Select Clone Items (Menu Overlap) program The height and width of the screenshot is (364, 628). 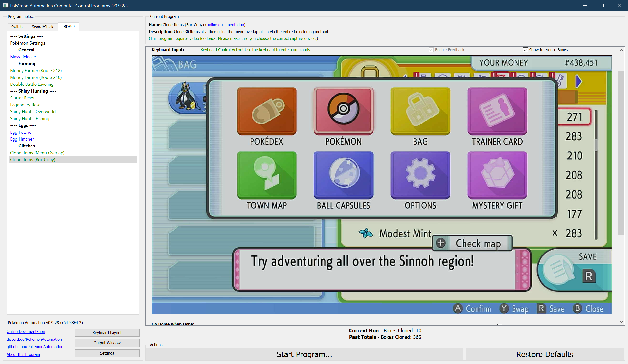pos(37,153)
